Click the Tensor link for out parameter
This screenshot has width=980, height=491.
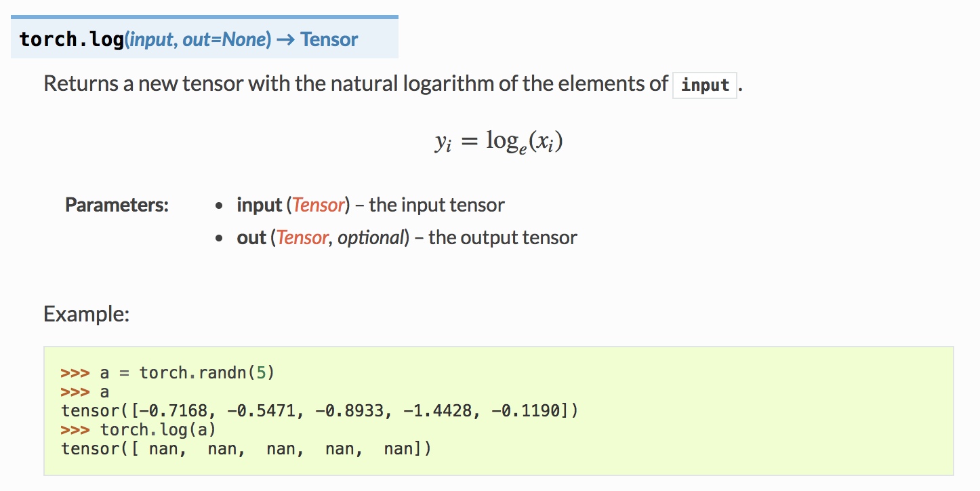pyautogui.click(x=302, y=237)
